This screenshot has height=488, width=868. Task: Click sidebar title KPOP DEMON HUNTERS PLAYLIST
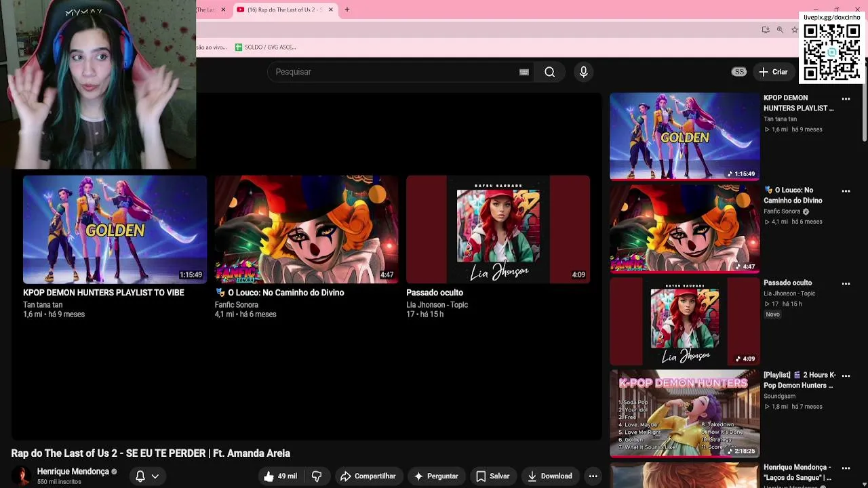[x=799, y=103]
